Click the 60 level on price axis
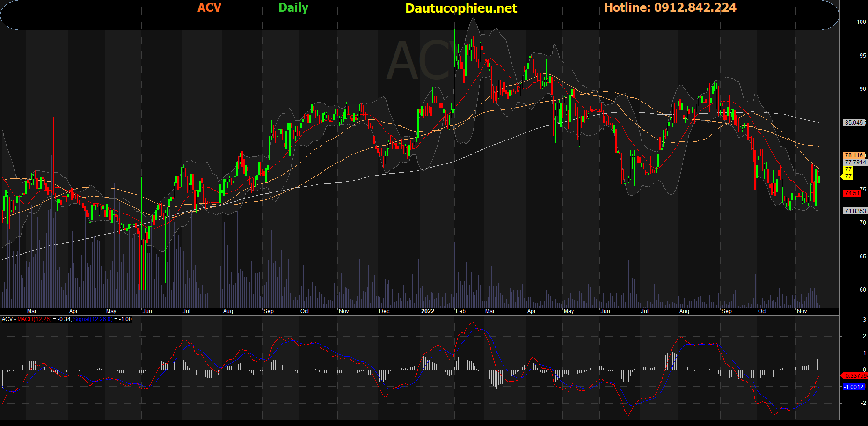The image size is (868, 426). (x=862, y=290)
